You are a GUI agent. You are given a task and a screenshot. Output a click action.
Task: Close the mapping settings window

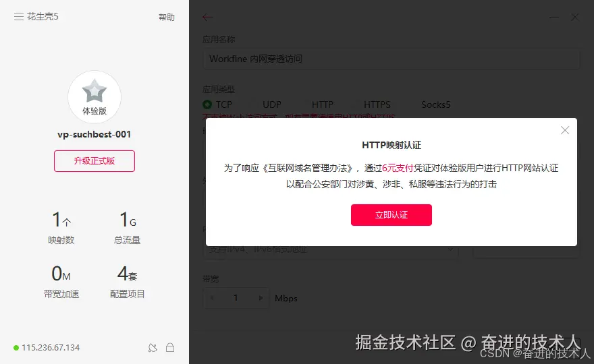[x=575, y=17]
